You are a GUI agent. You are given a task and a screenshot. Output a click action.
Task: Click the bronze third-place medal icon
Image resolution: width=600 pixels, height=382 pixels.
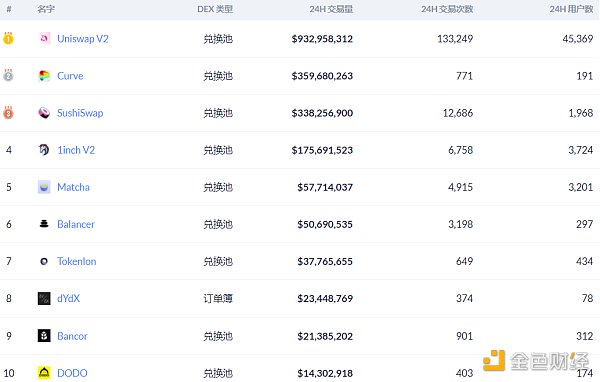pyautogui.click(x=8, y=113)
